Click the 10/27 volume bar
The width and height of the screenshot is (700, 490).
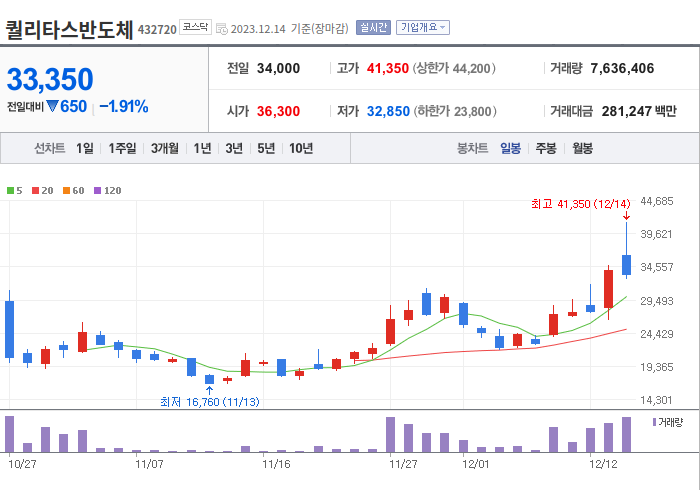[9, 434]
